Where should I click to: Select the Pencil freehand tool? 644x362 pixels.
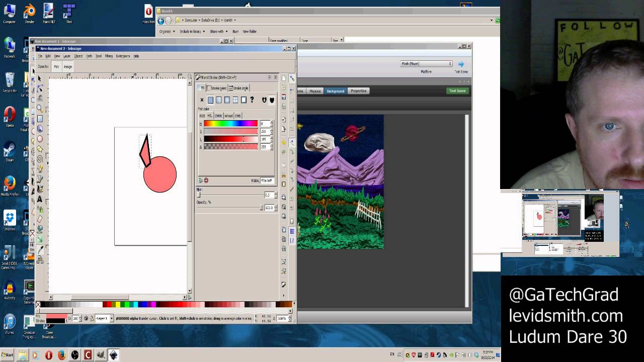(x=40, y=169)
